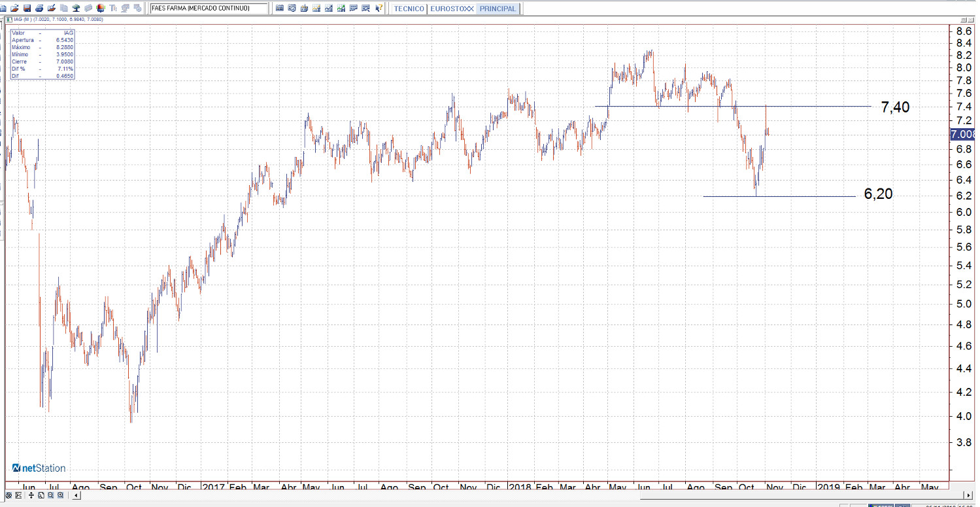Click the 7.008 current price marker
Screen dimensions: 980x507
[964, 134]
